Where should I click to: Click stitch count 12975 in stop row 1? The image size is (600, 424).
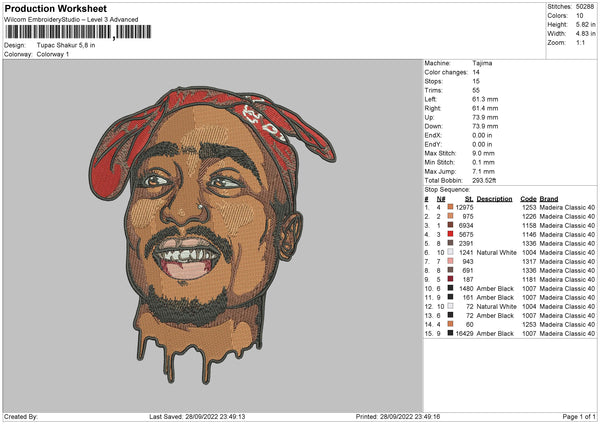pos(465,207)
